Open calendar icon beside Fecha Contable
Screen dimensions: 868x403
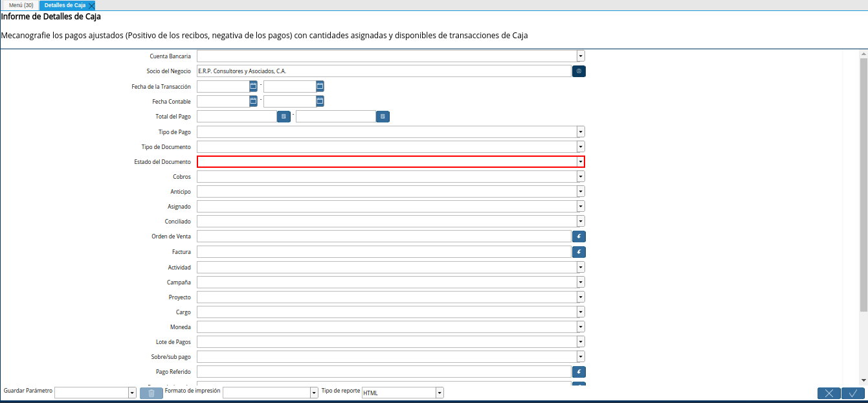click(252, 100)
